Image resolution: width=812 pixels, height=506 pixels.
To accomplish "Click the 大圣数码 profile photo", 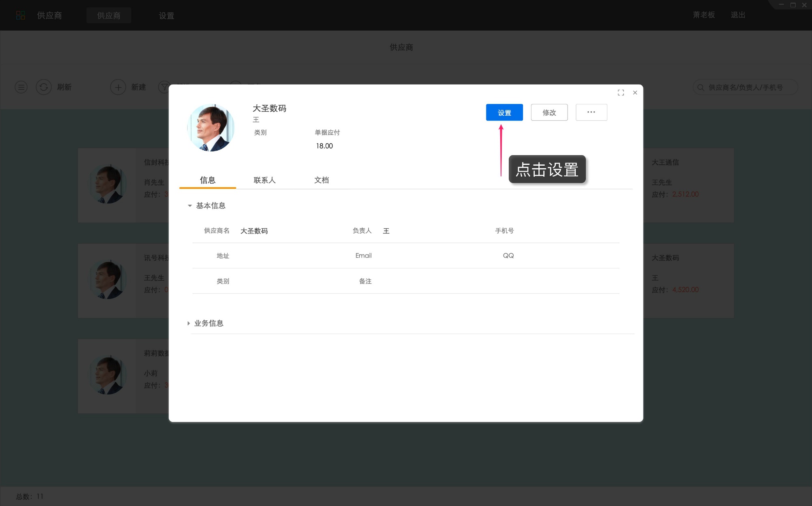I will (x=211, y=127).
